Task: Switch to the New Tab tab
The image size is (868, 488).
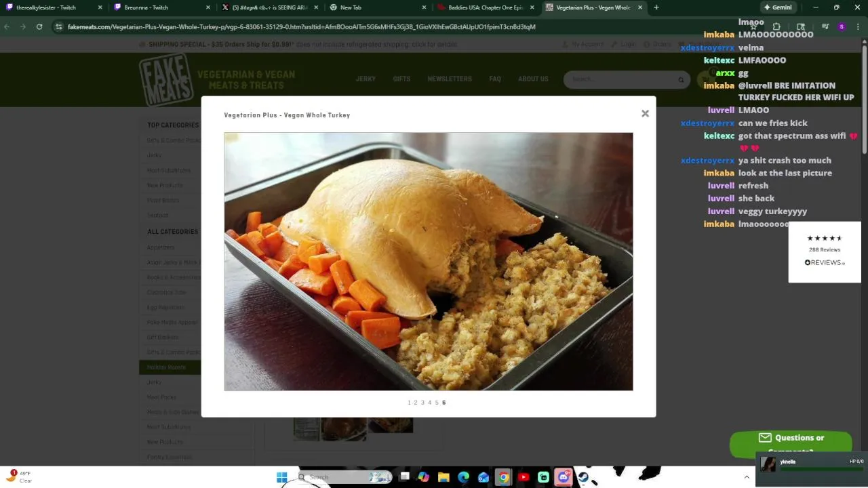Action: 377,7
